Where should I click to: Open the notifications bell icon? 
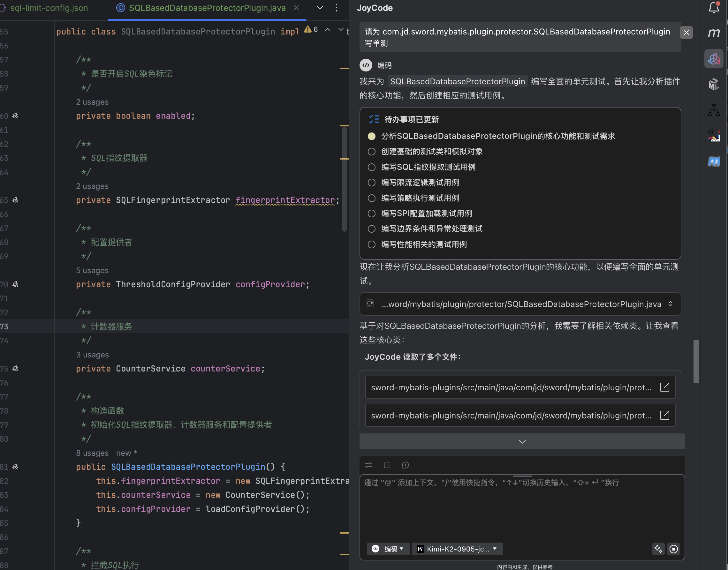click(714, 7)
